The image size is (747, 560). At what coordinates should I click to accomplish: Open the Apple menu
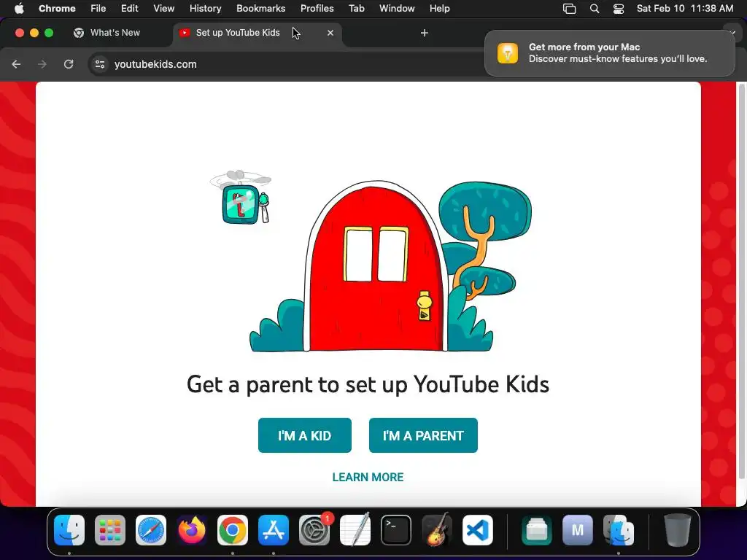point(19,8)
